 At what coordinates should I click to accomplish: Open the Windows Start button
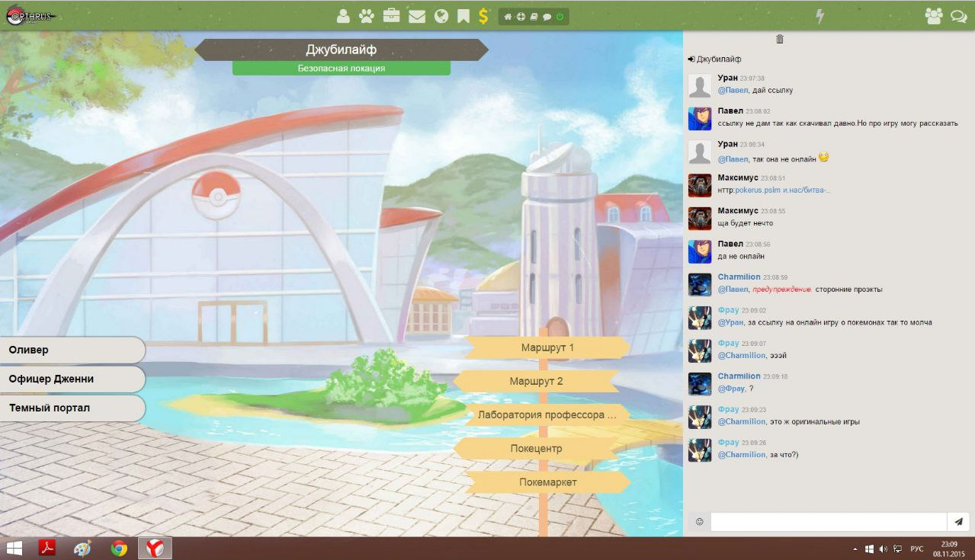coord(14,548)
